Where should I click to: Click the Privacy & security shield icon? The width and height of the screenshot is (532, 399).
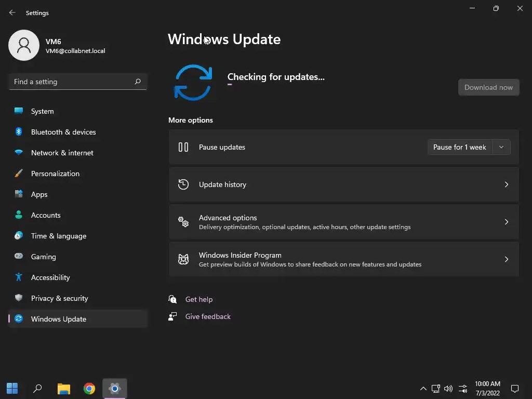19,298
